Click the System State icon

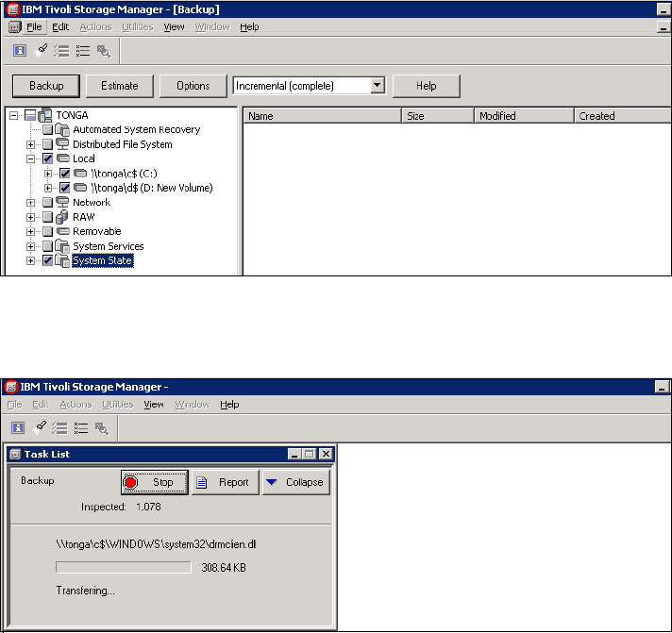click(x=62, y=260)
